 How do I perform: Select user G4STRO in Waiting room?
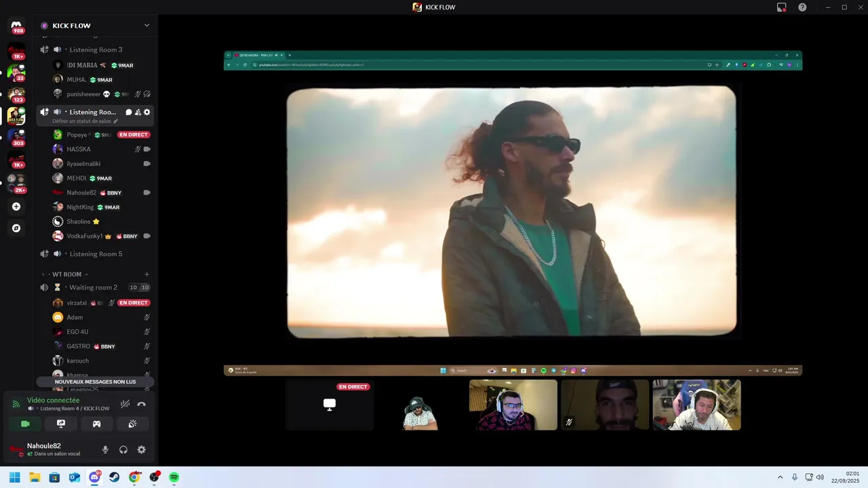point(102,346)
